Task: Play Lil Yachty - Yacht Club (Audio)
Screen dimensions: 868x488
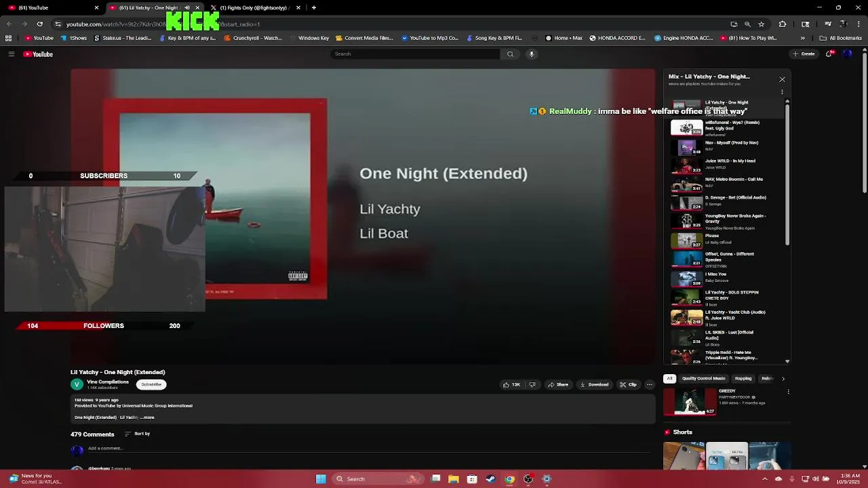Action: pos(726,318)
